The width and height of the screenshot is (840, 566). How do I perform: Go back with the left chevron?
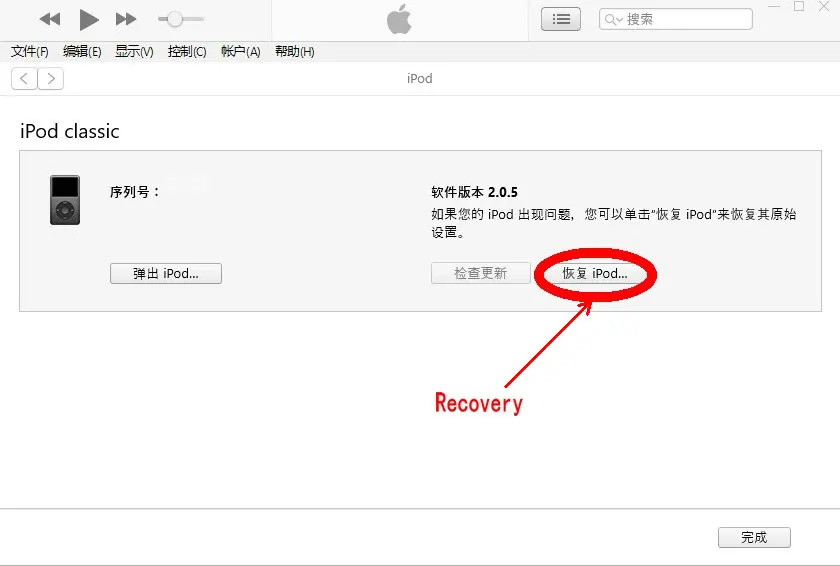tap(24, 79)
